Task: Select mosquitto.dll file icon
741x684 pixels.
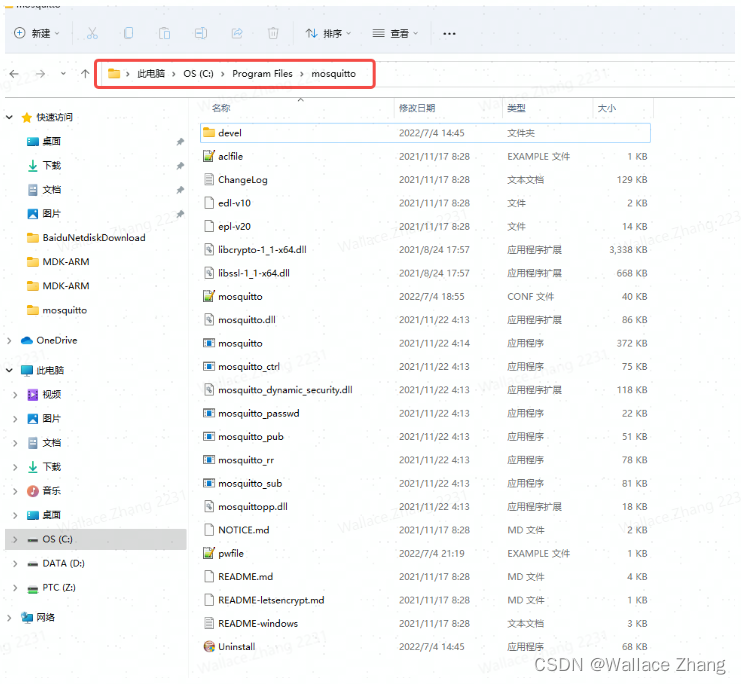Action: [209, 320]
